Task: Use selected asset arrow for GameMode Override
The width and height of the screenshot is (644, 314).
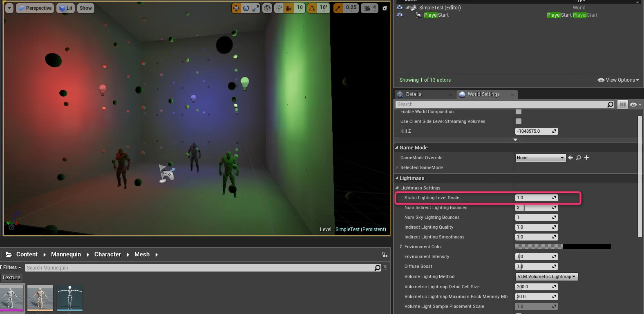Action: point(570,158)
